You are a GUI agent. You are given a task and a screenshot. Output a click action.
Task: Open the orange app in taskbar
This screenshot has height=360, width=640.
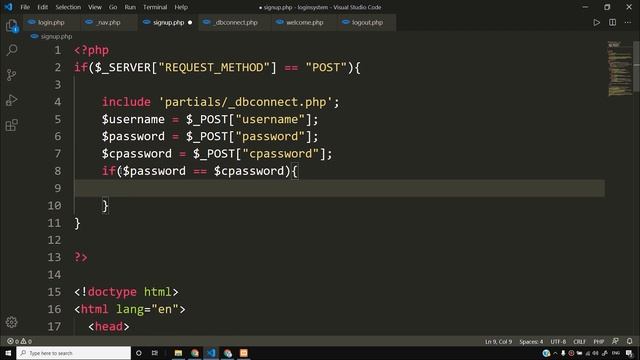coord(244,353)
